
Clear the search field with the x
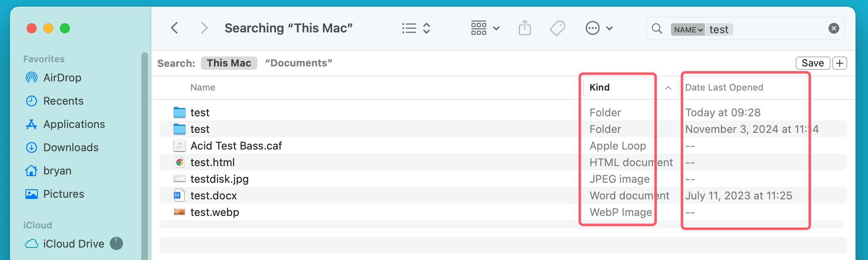(x=833, y=28)
